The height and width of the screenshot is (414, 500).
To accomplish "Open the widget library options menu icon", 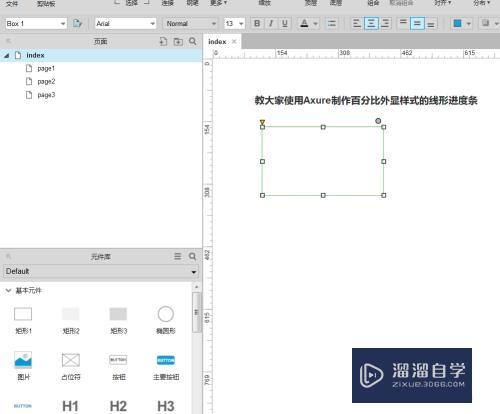I will coord(178,256).
